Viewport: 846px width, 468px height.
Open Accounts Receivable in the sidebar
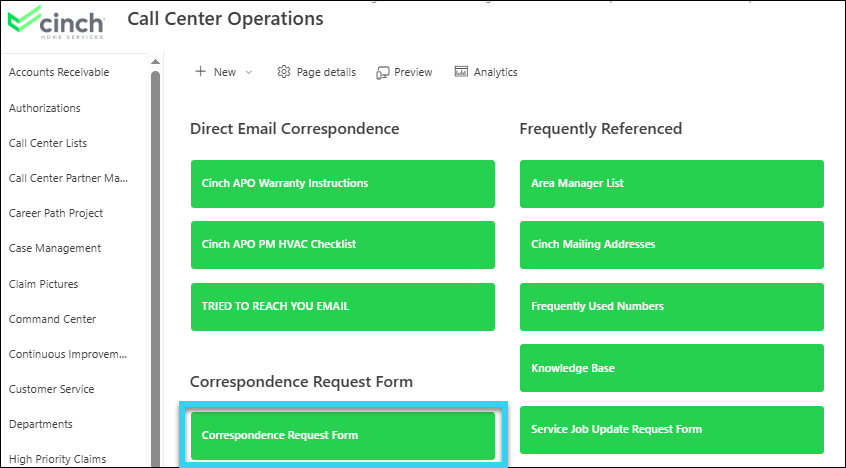pos(59,72)
